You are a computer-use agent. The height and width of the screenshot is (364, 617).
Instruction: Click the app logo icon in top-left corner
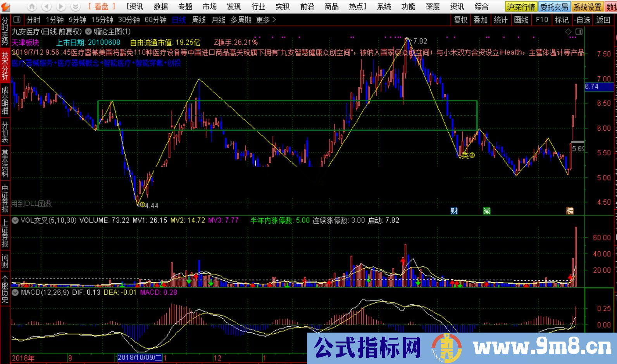click(5, 6)
